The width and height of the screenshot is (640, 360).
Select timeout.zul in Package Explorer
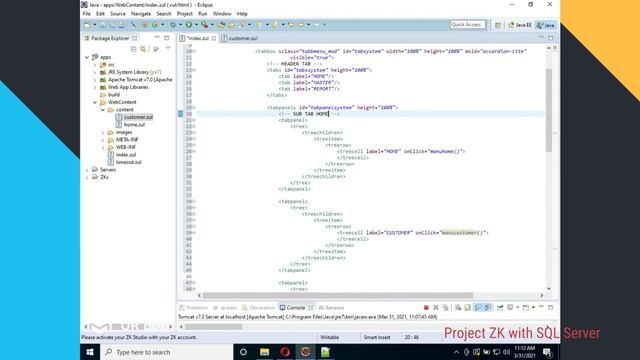pos(124,162)
